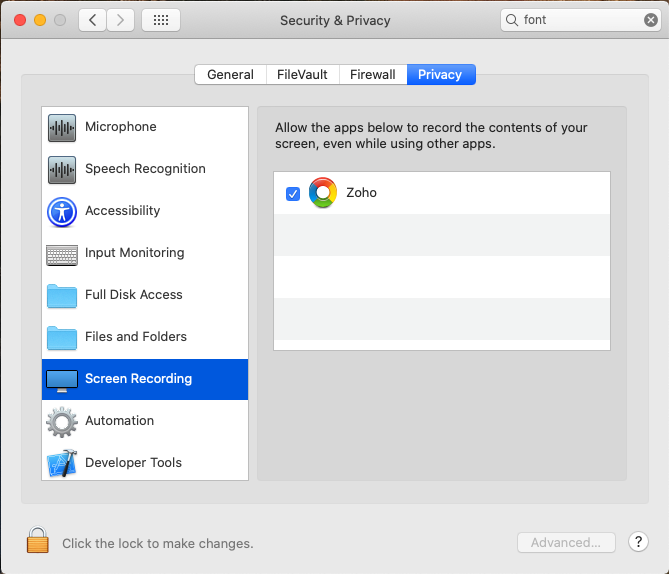Image resolution: width=669 pixels, height=574 pixels.
Task: Open Accessibility privacy icon
Action: coord(62,211)
